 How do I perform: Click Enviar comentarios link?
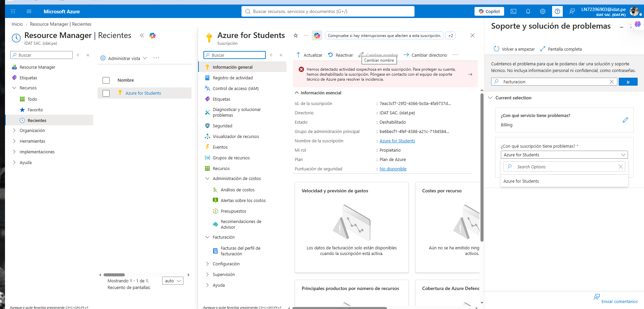pos(619,301)
